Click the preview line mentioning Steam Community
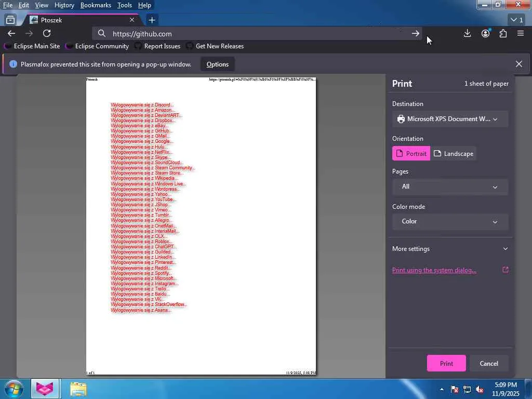532x399 pixels. (x=153, y=168)
